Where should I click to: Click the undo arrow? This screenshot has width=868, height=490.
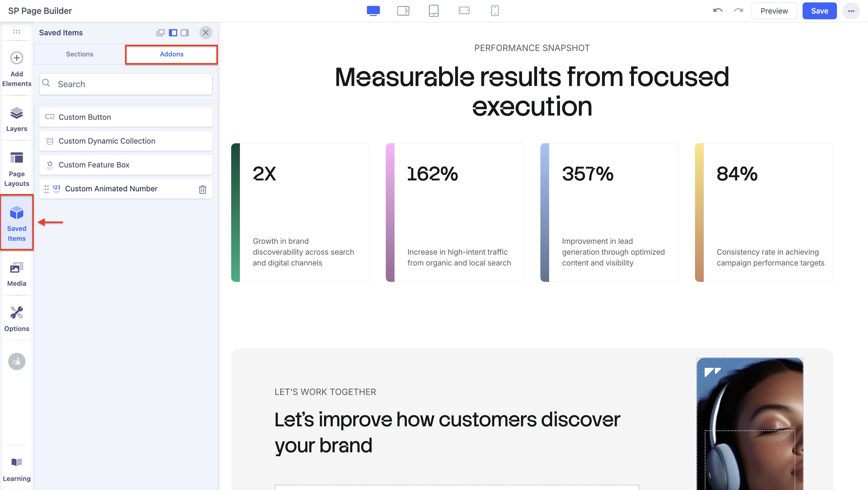717,11
